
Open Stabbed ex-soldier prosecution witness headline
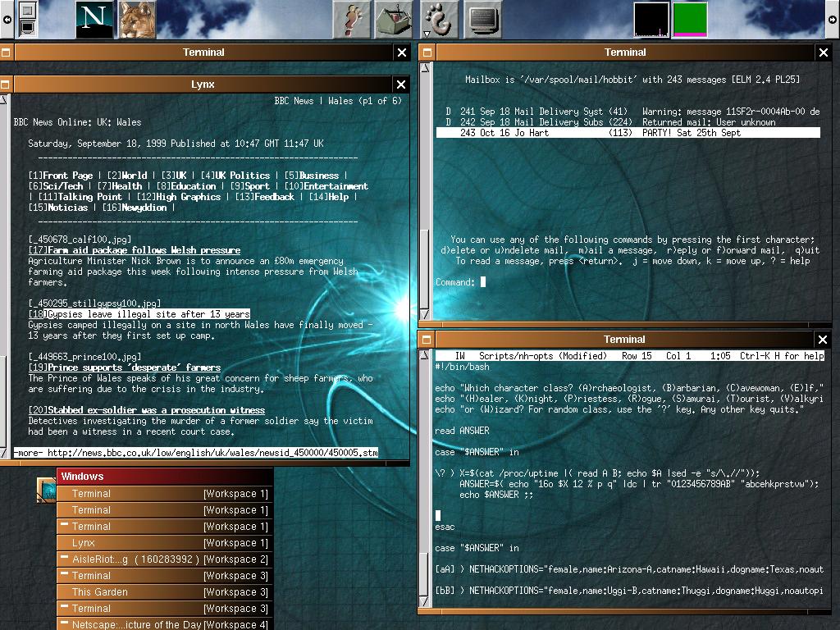click(147, 410)
